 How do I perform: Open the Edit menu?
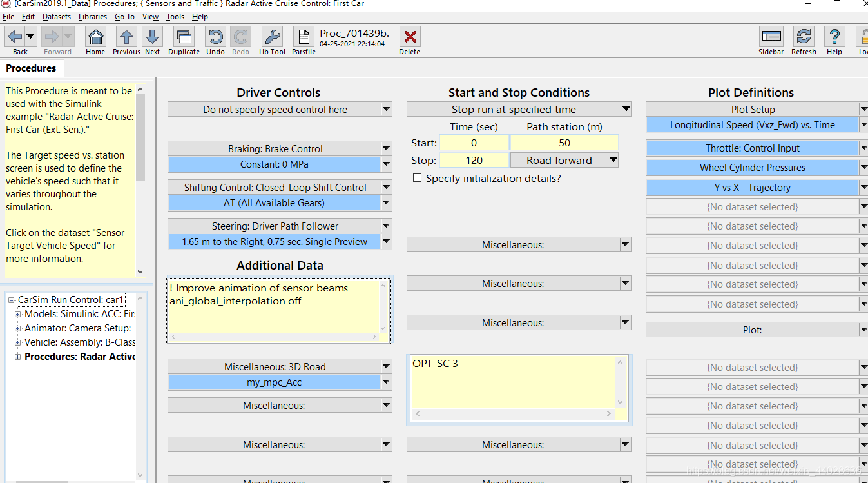coord(28,17)
